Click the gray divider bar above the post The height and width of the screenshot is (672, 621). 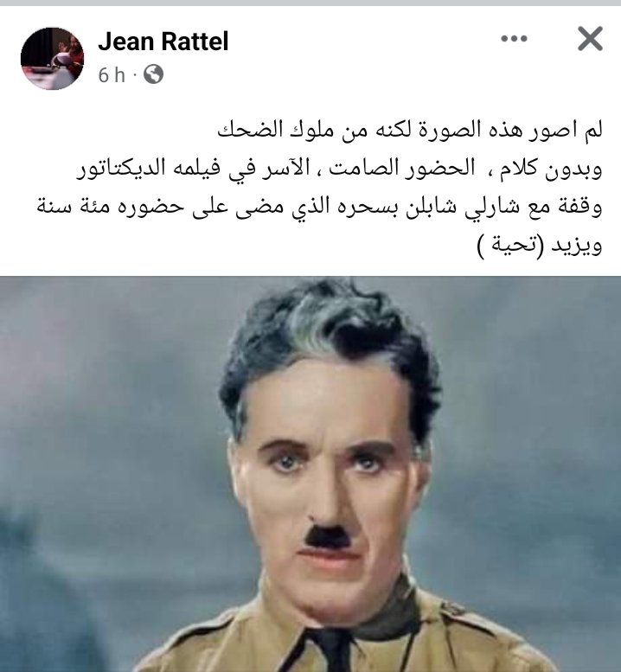point(310,3)
